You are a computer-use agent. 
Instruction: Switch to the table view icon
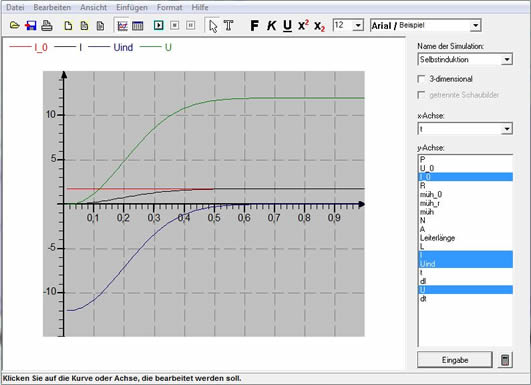point(137,25)
